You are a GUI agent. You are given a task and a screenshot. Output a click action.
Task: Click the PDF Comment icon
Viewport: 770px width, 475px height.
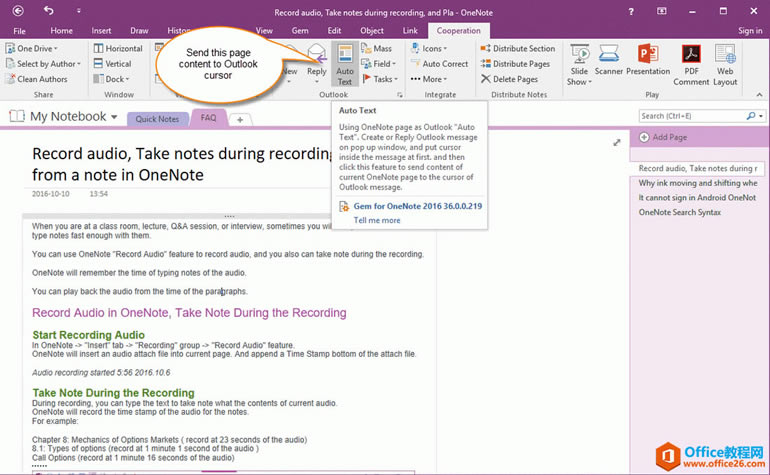coord(691,65)
